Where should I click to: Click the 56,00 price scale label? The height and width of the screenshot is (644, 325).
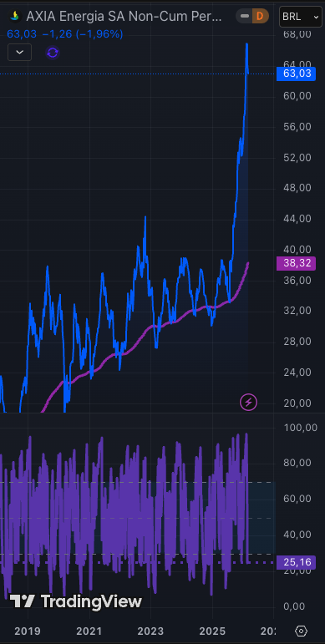(x=297, y=126)
